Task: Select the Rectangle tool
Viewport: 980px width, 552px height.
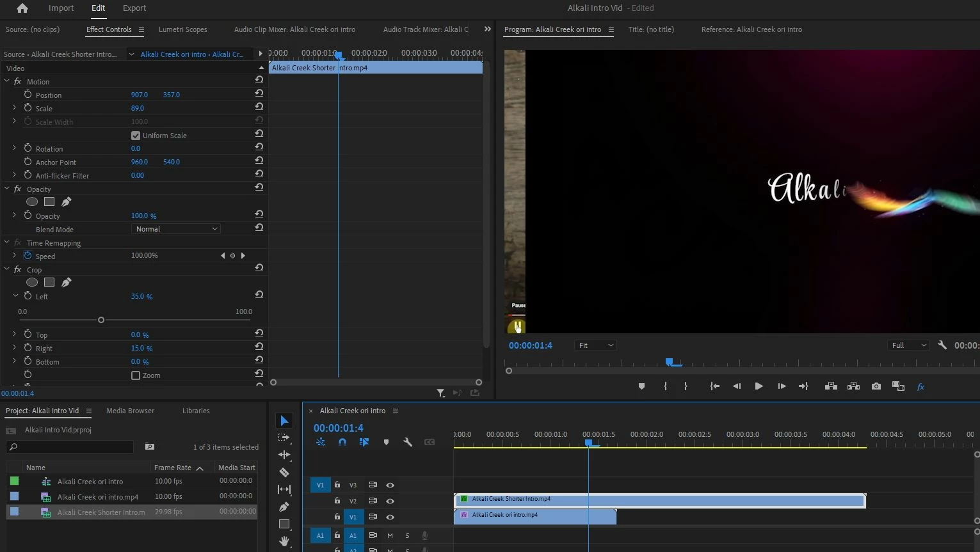Action: coord(284,524)
